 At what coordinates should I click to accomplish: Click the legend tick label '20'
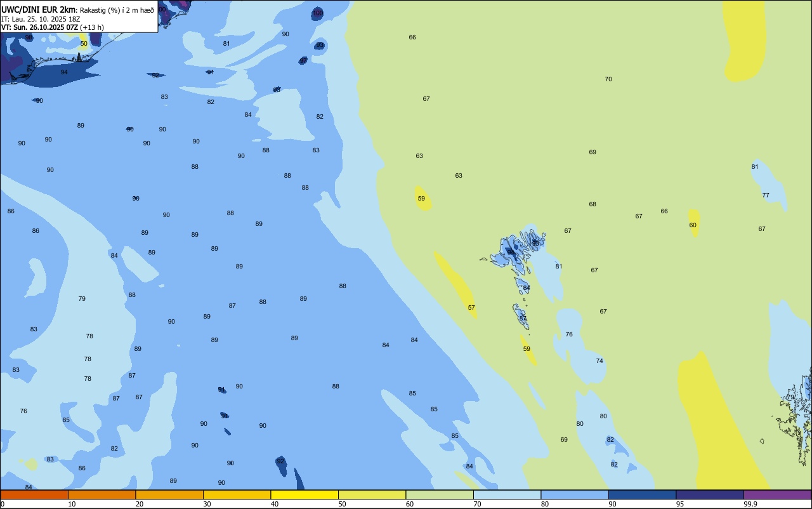[x=140, y=504]
